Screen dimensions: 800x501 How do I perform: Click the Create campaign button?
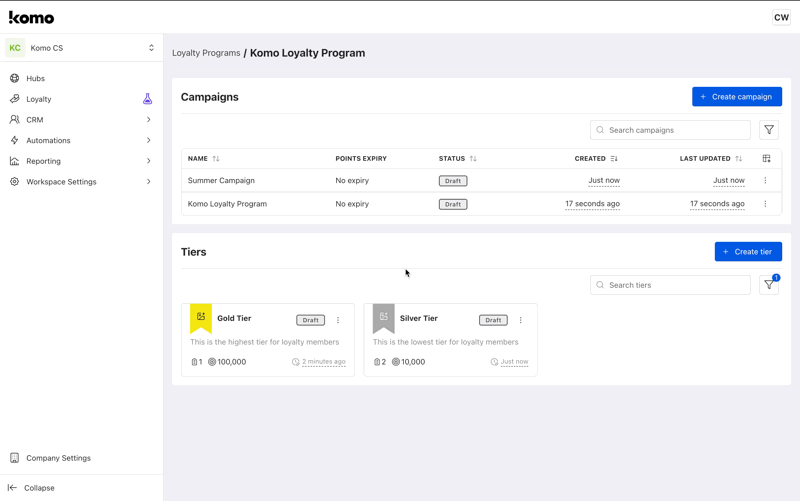(x=736, y=97)
